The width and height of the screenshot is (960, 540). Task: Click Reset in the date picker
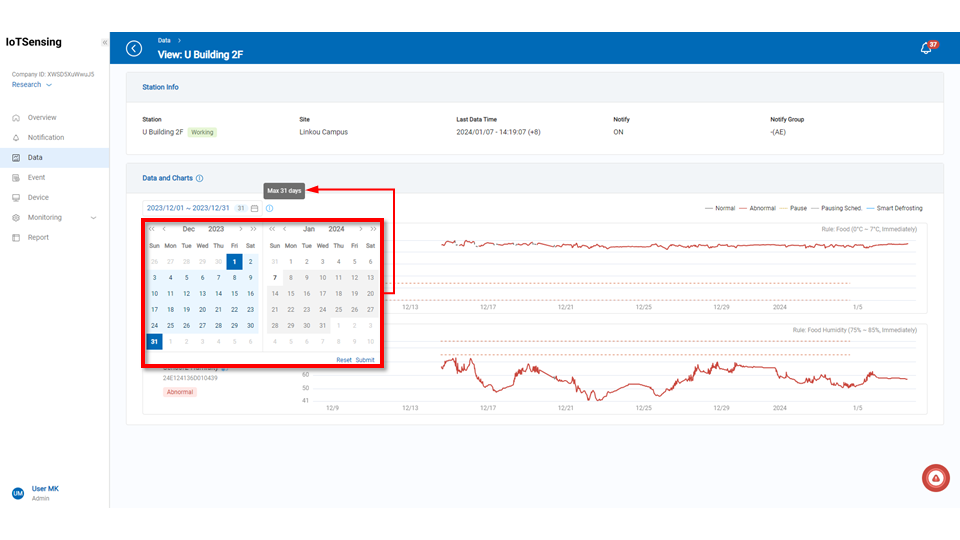coord(343,360)
